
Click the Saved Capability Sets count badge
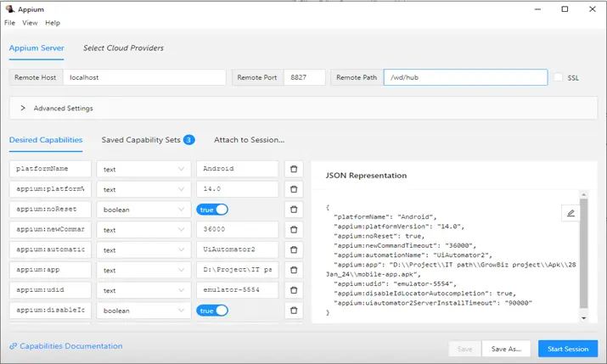189,140
